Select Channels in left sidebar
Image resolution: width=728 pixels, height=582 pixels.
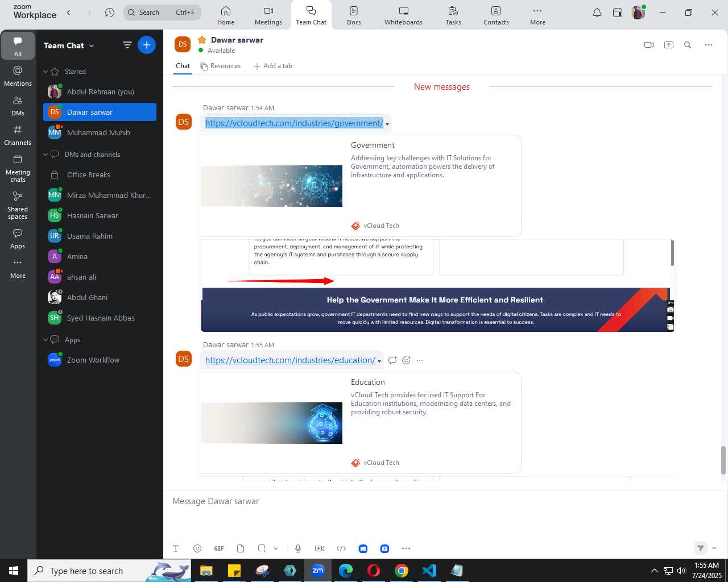[18, 135]
